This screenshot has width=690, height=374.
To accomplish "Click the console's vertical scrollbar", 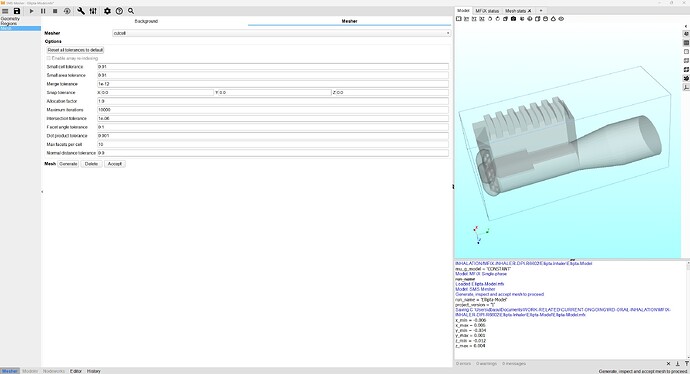I will (x=688, y=310).
